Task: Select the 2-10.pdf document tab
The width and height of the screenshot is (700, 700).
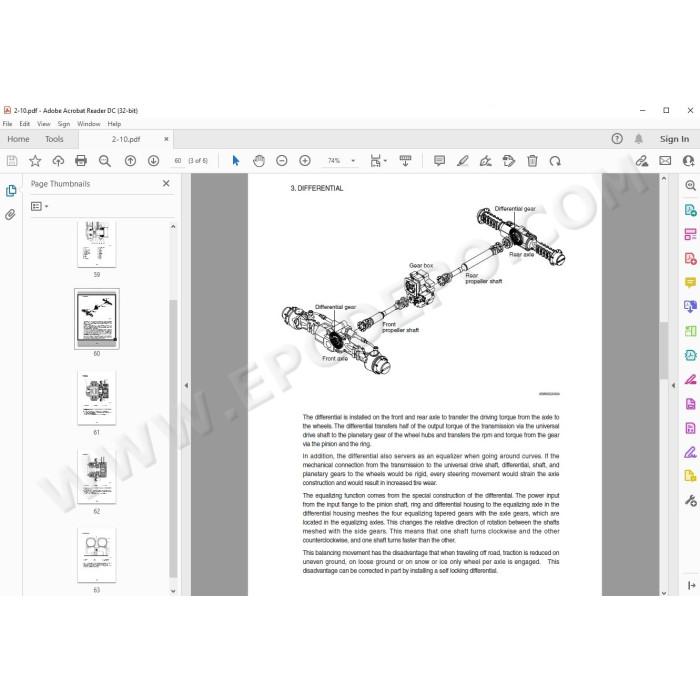Action: (126, 139)
